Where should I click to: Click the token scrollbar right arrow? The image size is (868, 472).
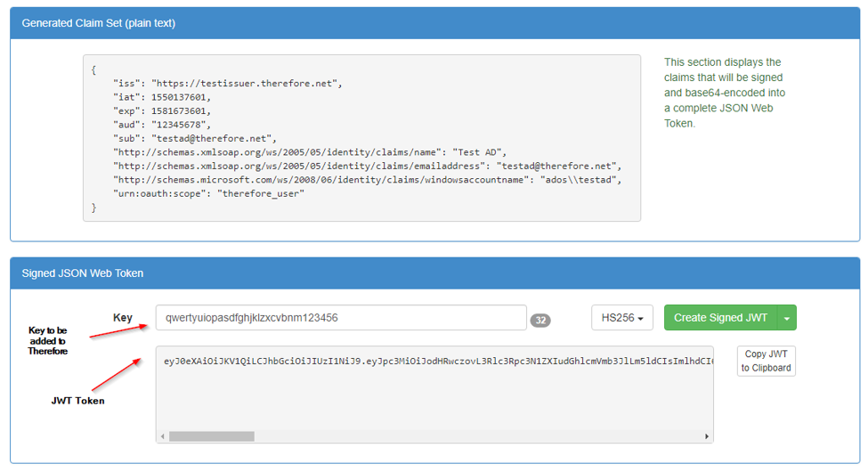pos(707,436)
